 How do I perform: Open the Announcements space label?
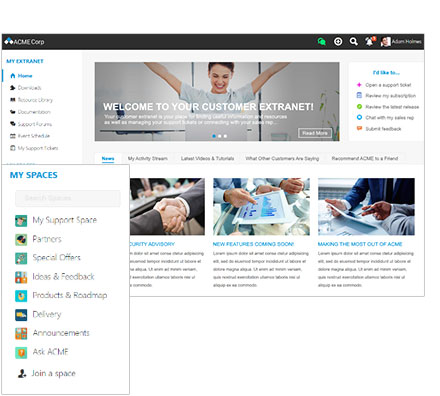tap(61, 333)
